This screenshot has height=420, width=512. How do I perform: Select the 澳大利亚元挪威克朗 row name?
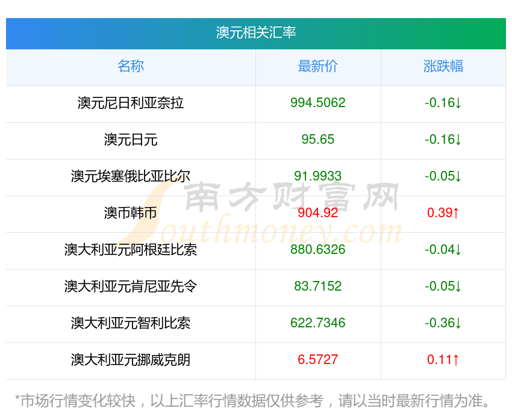pyautogui.click(x=131, y=360)
